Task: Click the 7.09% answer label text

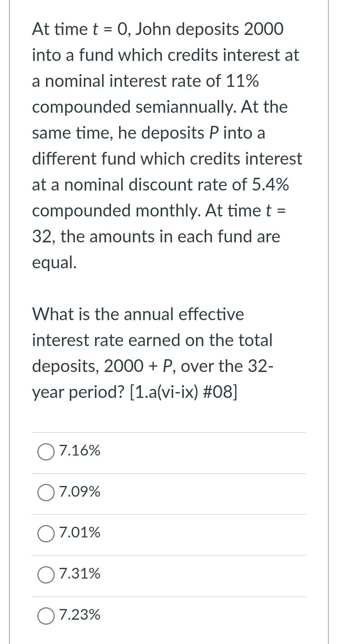Action: point(80,491)
